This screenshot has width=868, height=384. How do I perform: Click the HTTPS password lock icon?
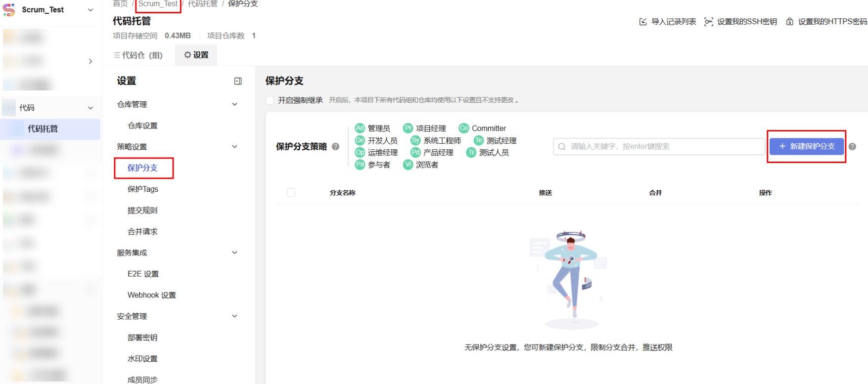(x=790, y=22)
